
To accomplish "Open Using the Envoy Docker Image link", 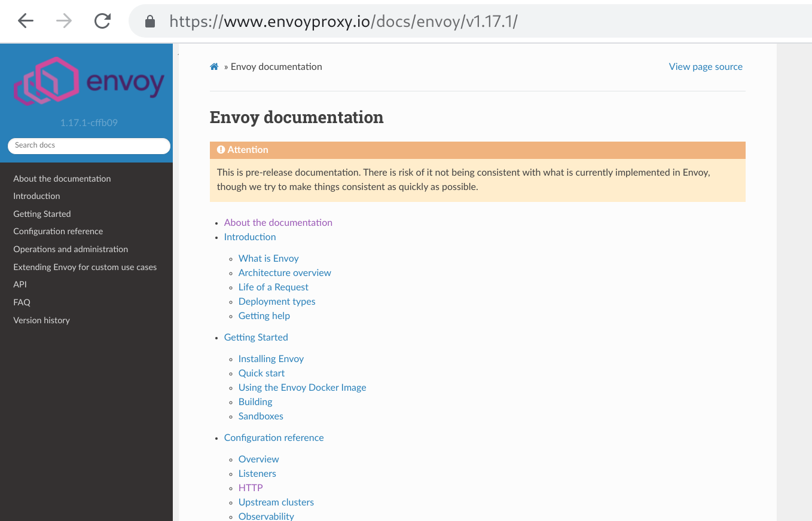I will coord(302,387).
